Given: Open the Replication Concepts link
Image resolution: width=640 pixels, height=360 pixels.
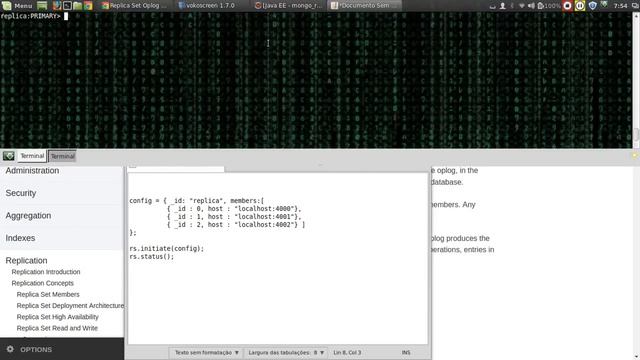Looking at the screenshot, I should (42, 283).
